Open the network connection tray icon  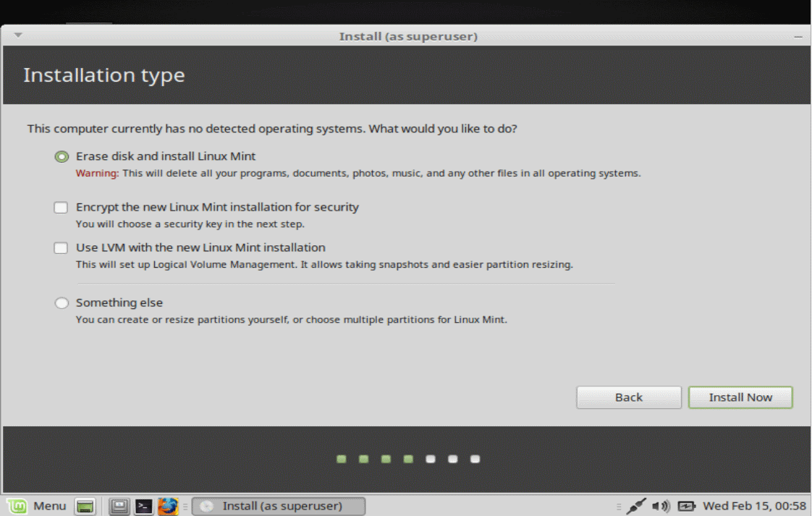point(636,506)
